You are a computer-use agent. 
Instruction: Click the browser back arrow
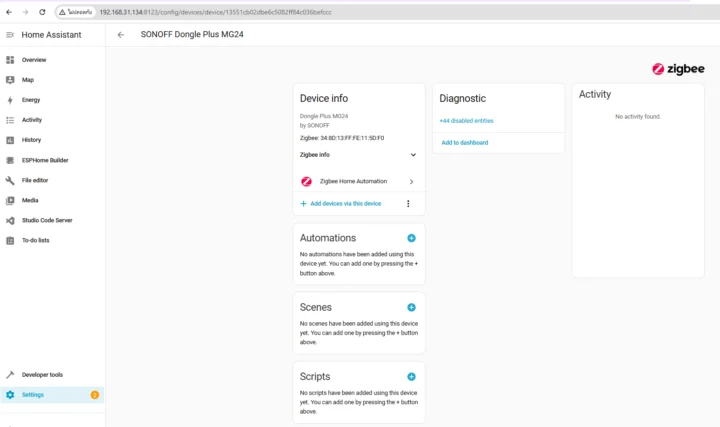tap(9, 12)
